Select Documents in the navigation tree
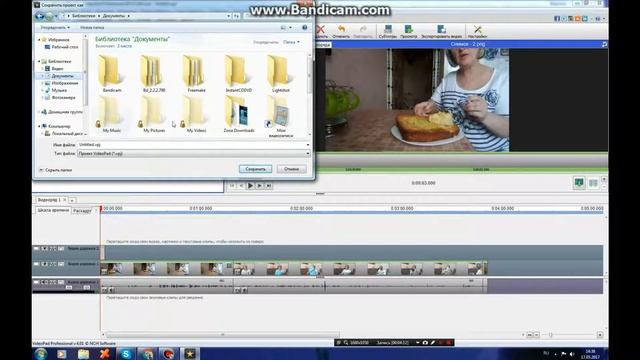640x360 pixels. tap(62, 76)
